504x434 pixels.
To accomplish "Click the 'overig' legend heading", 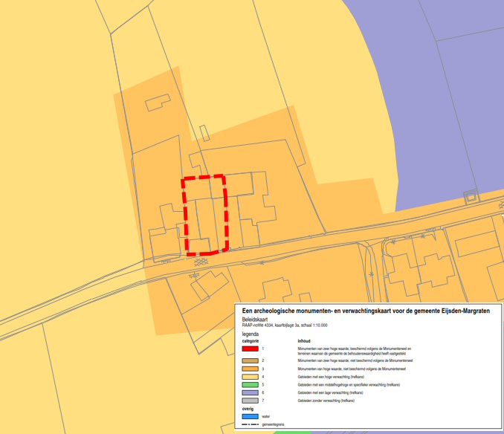I will (x=248, y=409).
